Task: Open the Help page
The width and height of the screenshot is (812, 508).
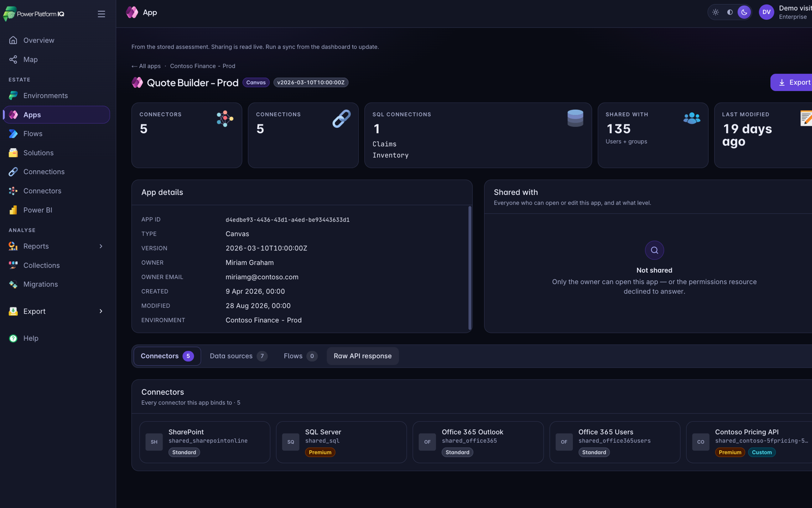Action: (57, 338)
